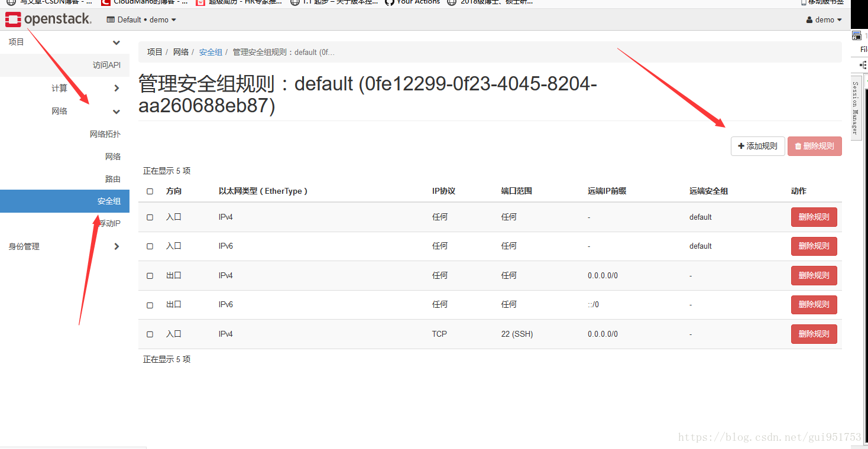Image resolution: width=868 pixels, height=449 pixels.
Task: Expand the 身份管理 sidebar section
Action: (x=64, y=246)
